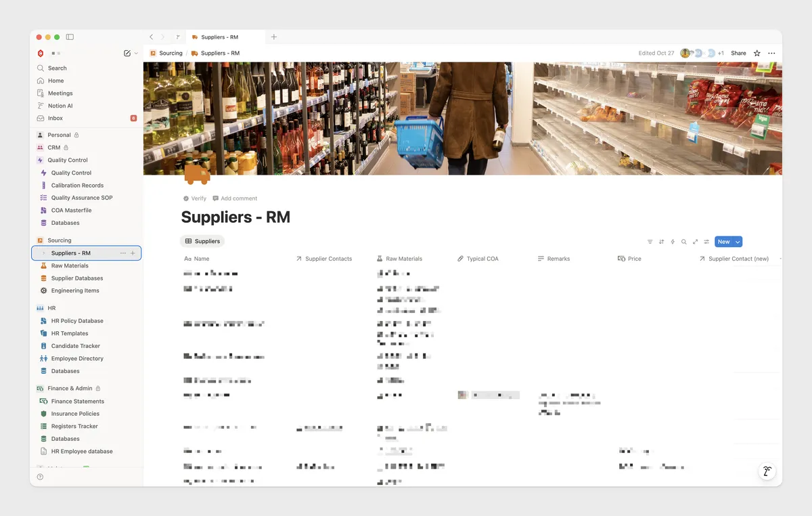Click the Share button
This screenshot has width=812, height=516.
pos(738,53)
